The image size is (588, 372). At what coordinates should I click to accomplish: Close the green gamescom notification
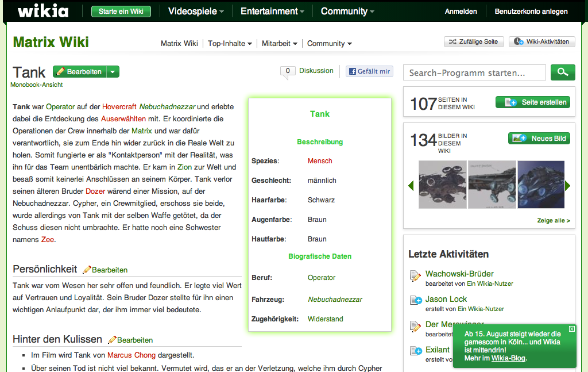tap(571, 329)
